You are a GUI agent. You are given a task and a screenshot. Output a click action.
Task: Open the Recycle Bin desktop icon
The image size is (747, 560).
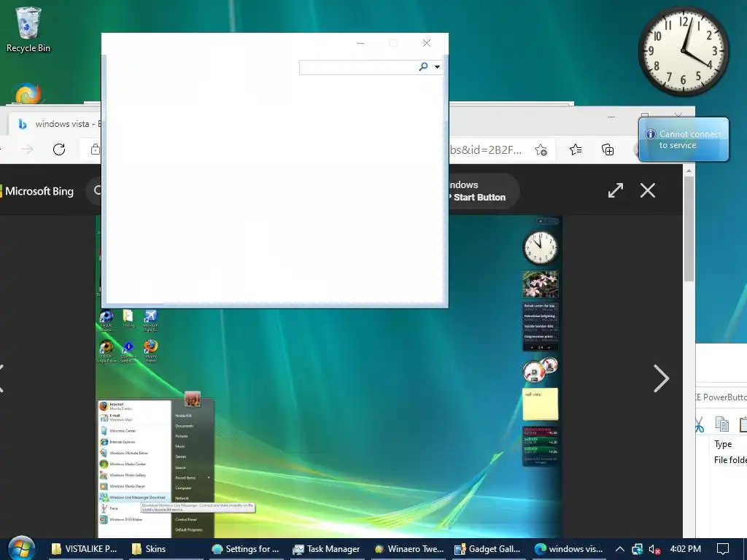click(x=28, y=30)
